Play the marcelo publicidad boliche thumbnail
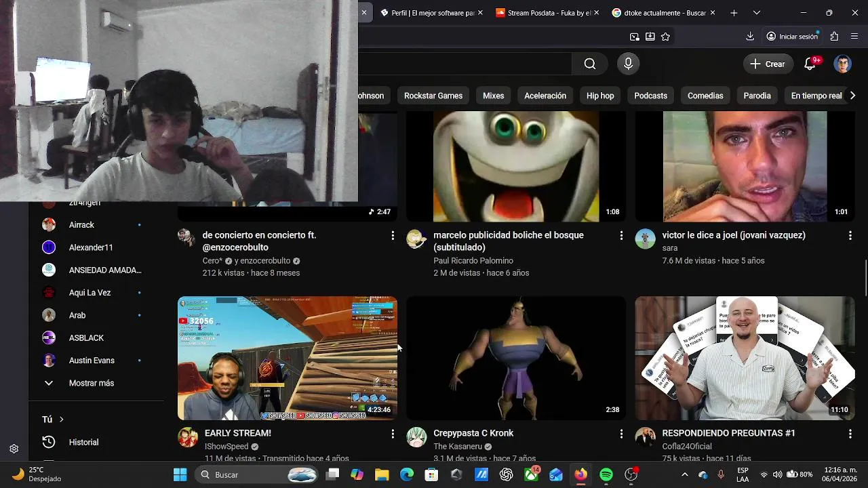The height and width of the screenshot is (488, 868). 516,167
